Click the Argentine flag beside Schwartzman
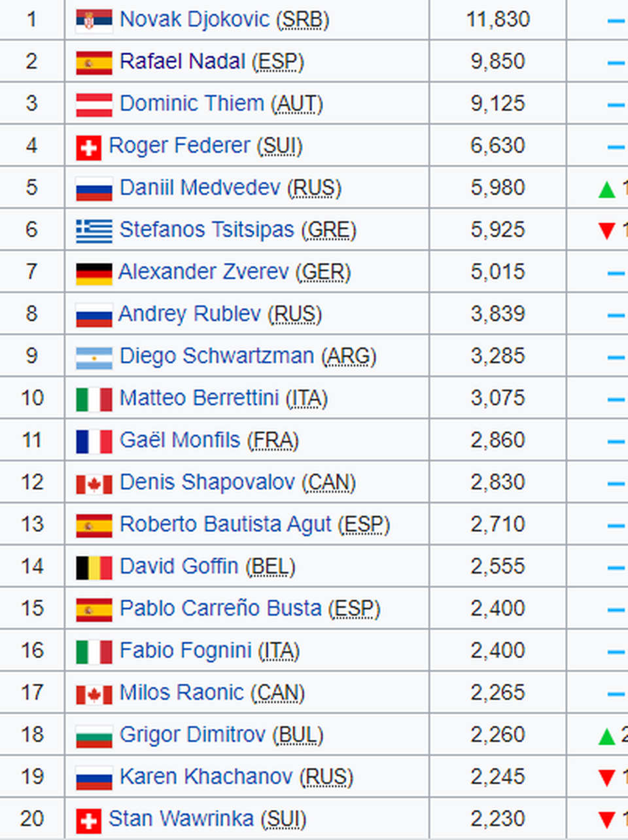 [94, 357]
